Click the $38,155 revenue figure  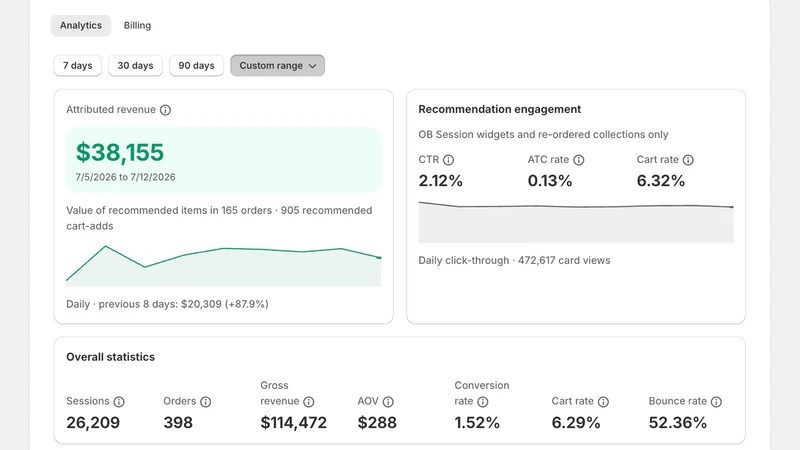click(120, 152)
